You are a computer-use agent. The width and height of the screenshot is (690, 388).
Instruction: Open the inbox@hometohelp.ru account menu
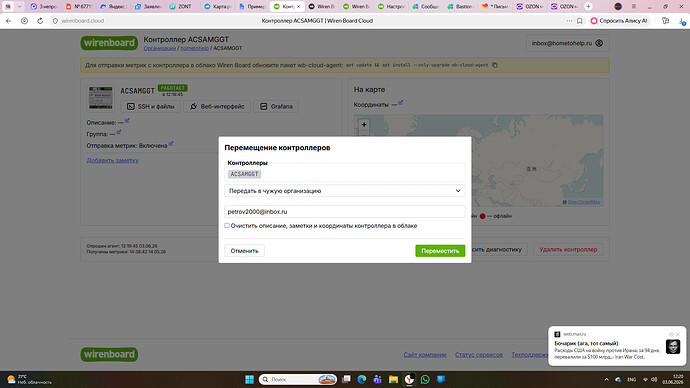point(567,43)
